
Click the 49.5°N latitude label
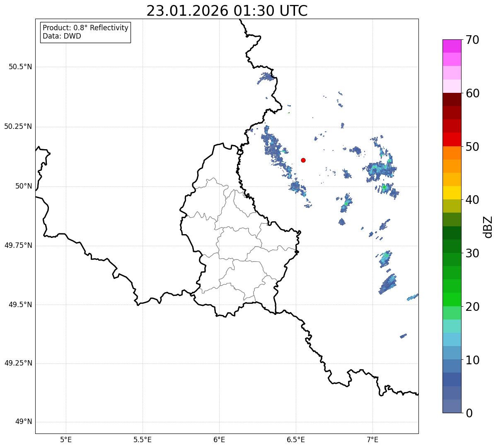[x=20, y=305]
